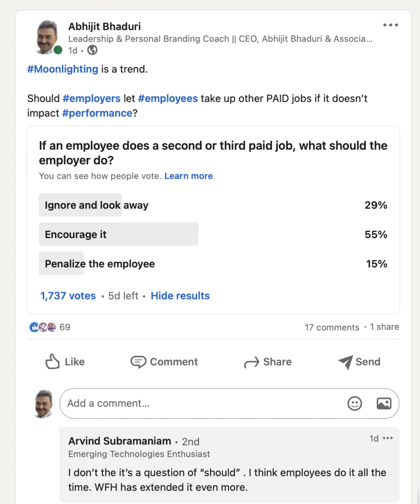
Task: Click Abhijit Bhaduri's profile photo at top
Action: (47, 37)
